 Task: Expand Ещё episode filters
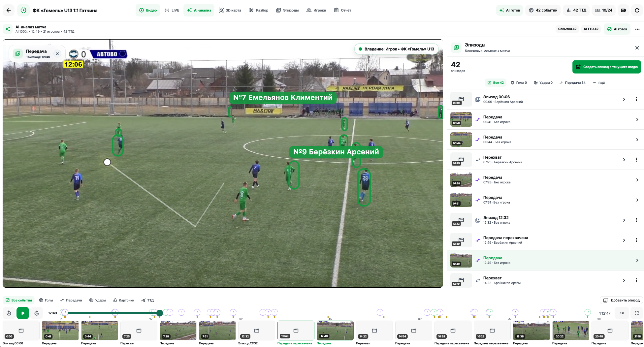[x=599, y=83]
